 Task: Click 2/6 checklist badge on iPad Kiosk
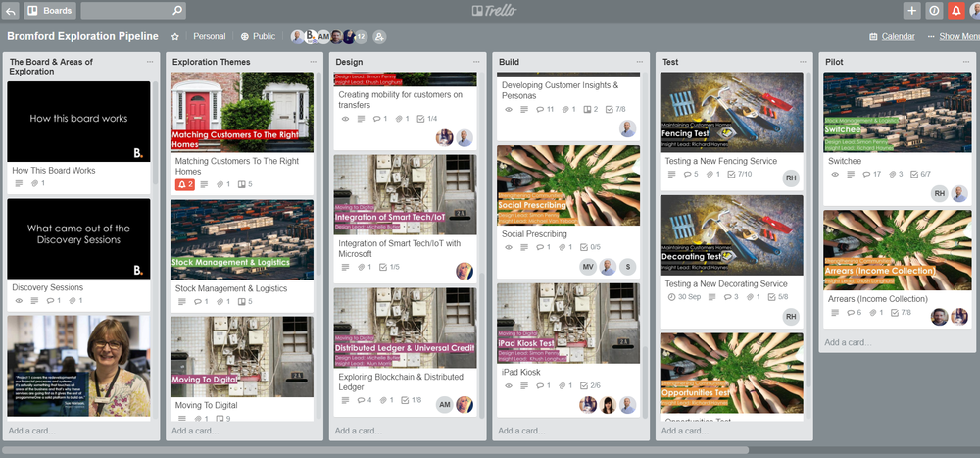pos(591,385)
